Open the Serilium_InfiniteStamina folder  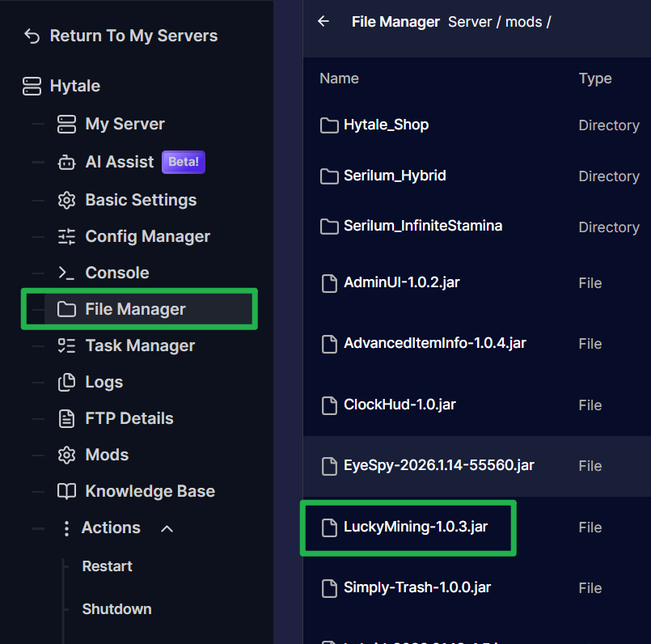tap(422, 227)
